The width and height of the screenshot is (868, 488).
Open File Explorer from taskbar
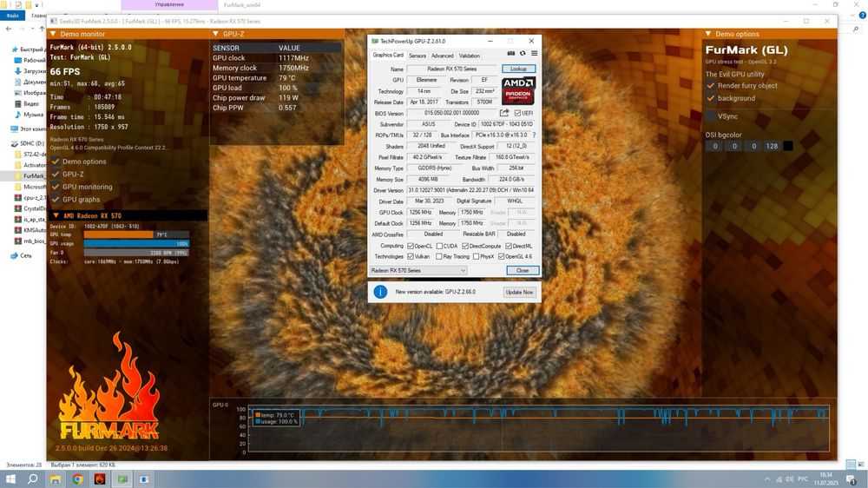tap(56, 479)
